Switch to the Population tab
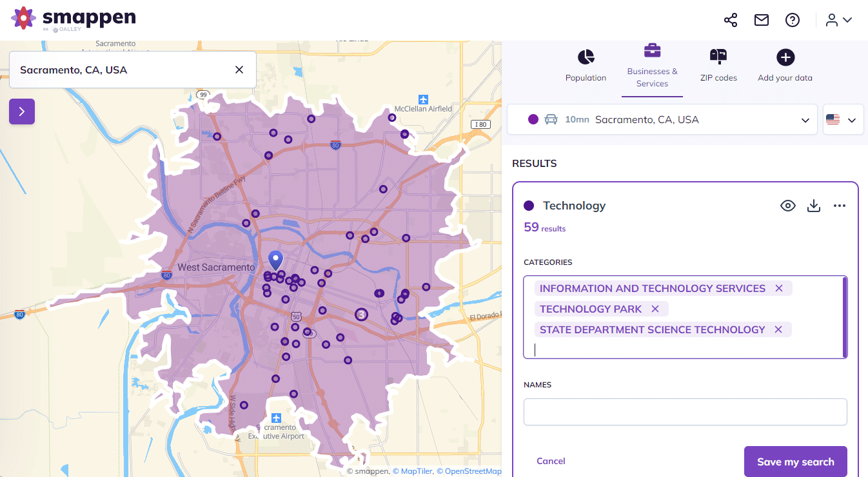 point(586,66)
